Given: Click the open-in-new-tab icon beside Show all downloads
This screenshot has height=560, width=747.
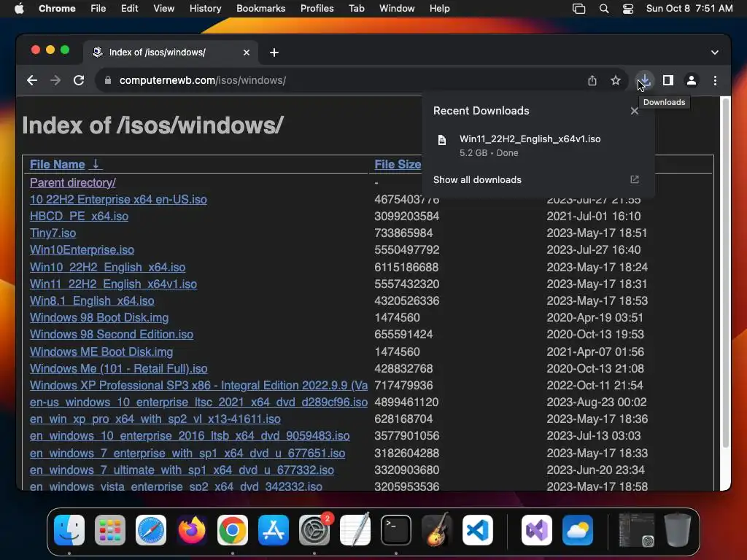Looking at the screenshot, I should point(634,179).
